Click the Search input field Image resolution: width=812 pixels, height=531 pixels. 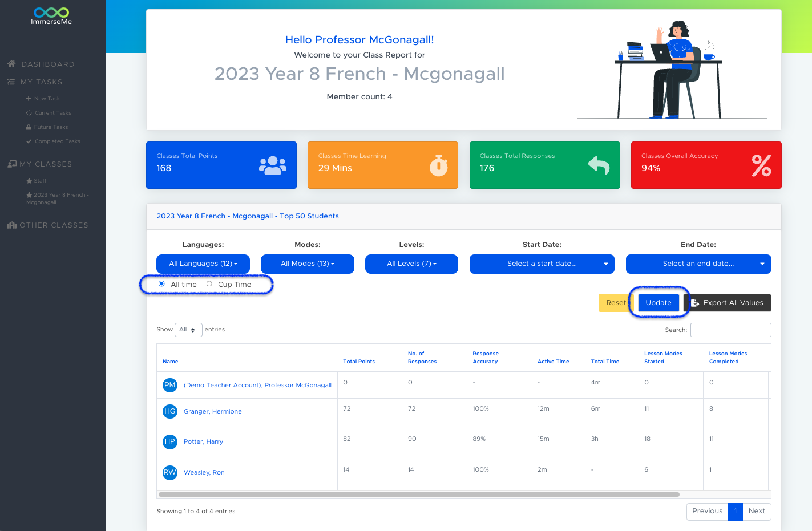(730, 330)
